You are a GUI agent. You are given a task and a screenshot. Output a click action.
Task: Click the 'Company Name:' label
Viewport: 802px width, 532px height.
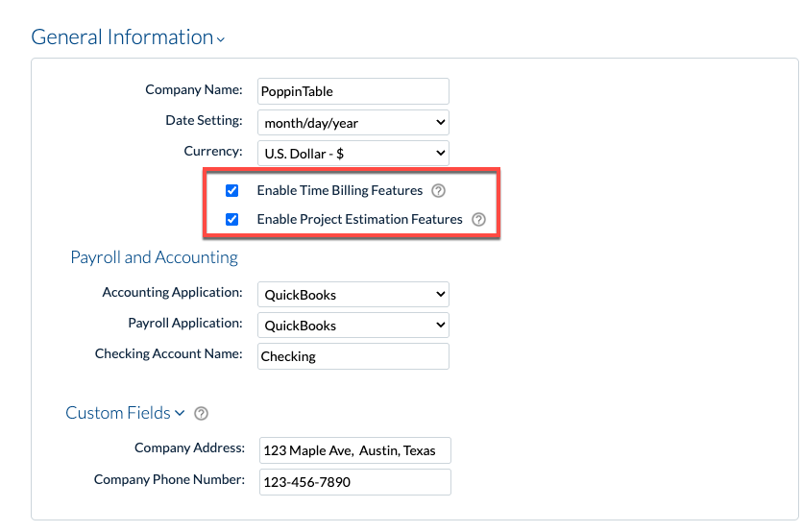click(194, 89)
